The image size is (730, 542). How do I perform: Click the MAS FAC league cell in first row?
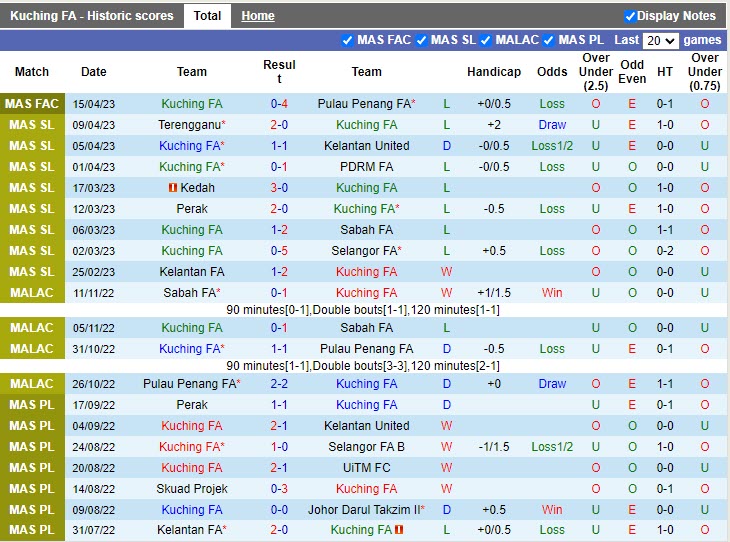pos(32,104)
